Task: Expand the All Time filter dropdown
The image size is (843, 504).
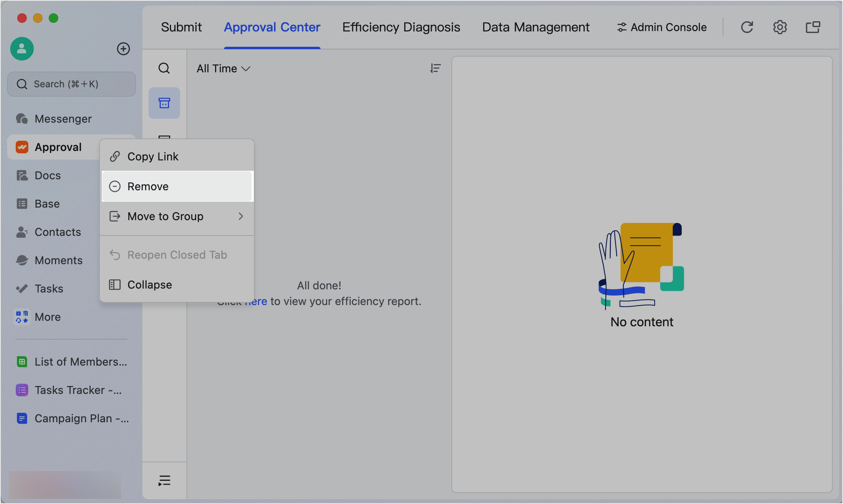Action: coord(223,69)
